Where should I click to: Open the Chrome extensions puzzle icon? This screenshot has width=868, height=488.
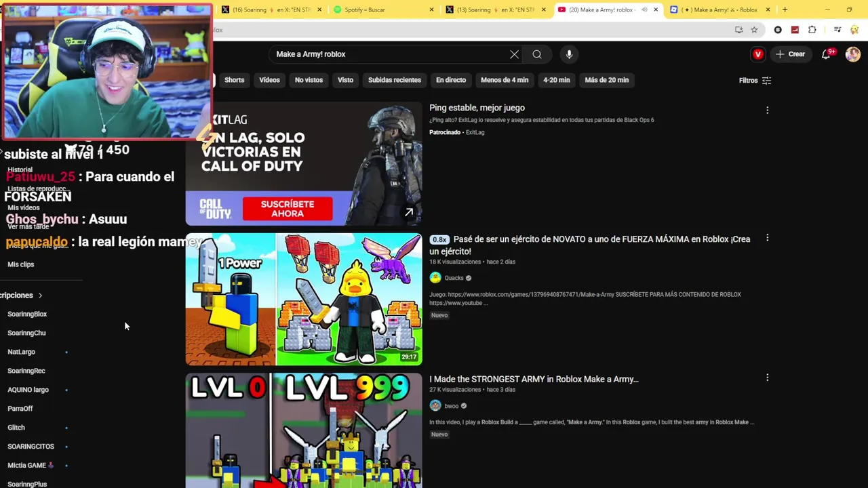[x=812, y=30]
